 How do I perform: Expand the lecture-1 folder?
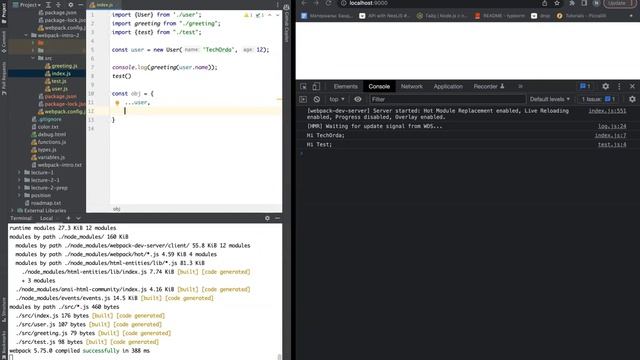click(x=19, y=173)
